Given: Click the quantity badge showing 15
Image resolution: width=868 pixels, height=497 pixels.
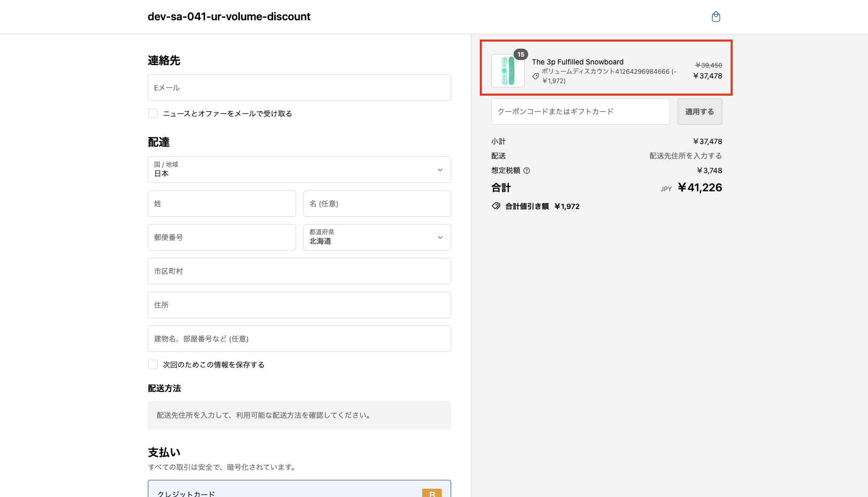Looking at the screenshot, I should (520, 54).
